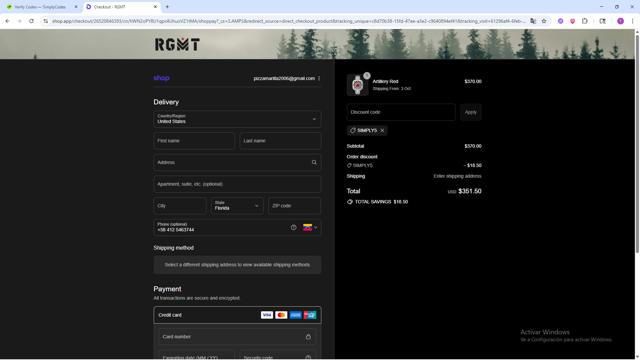This screenshot has height=360, width=640.
Task: Click the Mastercard icon
Action: pyautogui.click(x=281, y=315)
